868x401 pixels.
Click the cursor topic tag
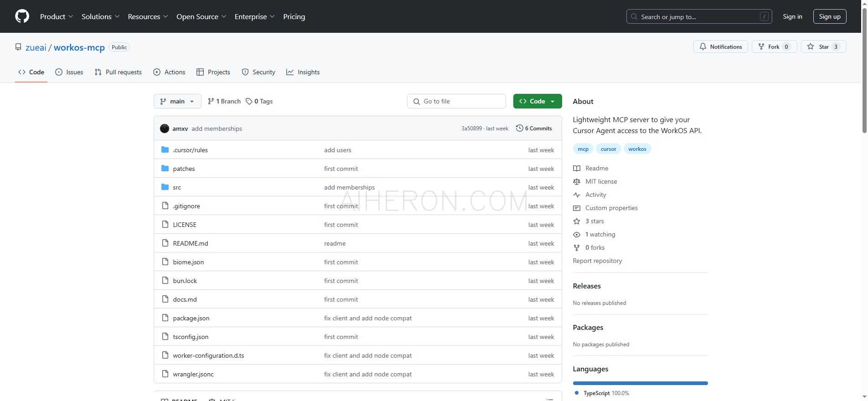click(x=608, y=149)
